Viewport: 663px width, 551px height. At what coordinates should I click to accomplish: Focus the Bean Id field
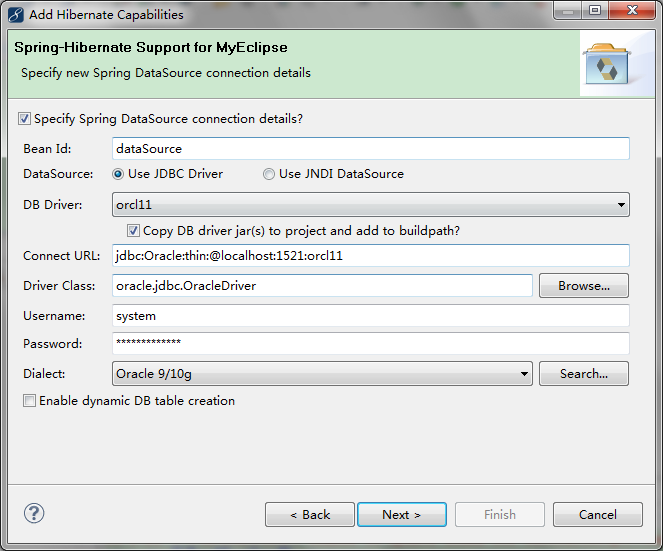[371, 149]
